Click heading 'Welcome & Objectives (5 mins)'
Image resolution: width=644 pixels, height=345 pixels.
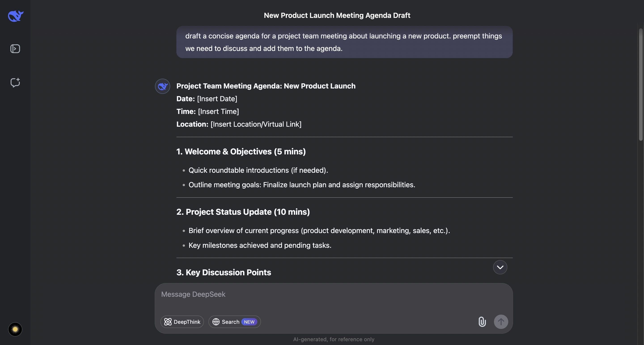click(x=241, y=152)
